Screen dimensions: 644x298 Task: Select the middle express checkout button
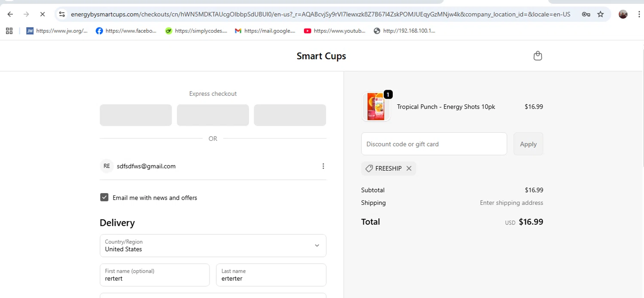(213, 115)
